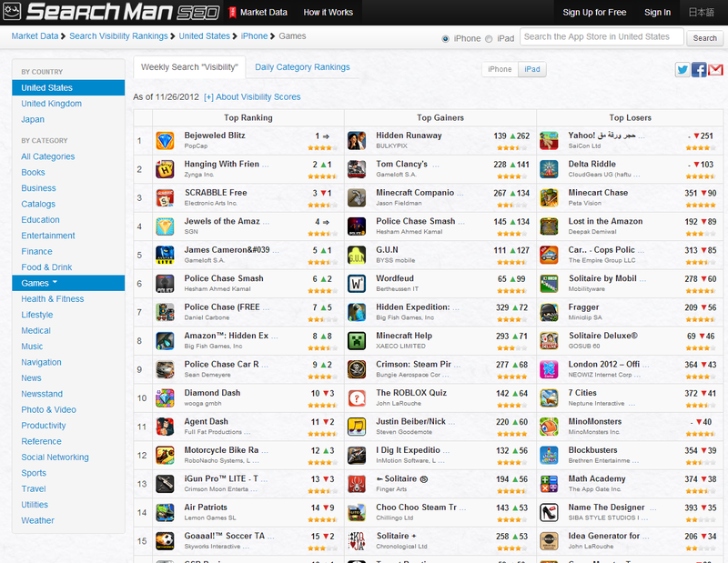Open The ROBLOX Quiz app icon
This screenshot has height=563, width=728.
point(357,398)
